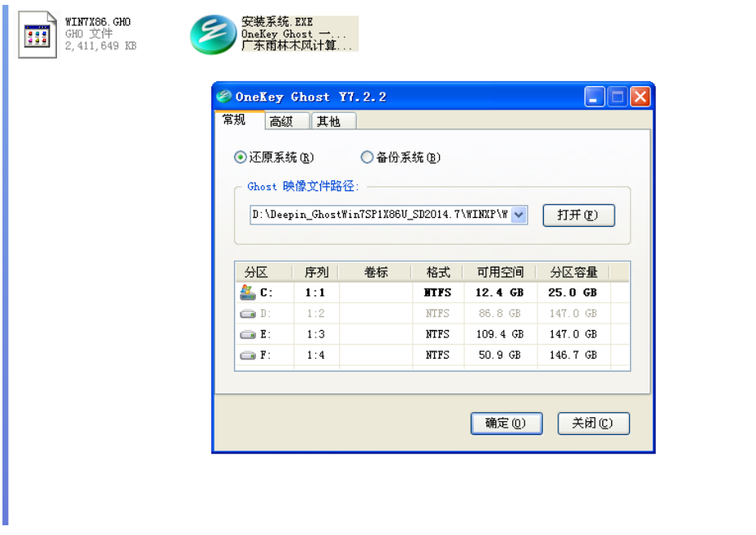The width and height of the screenshot is (756, 535).
Task: Switch to the 高级 tab
Action: tap(287, 121)
